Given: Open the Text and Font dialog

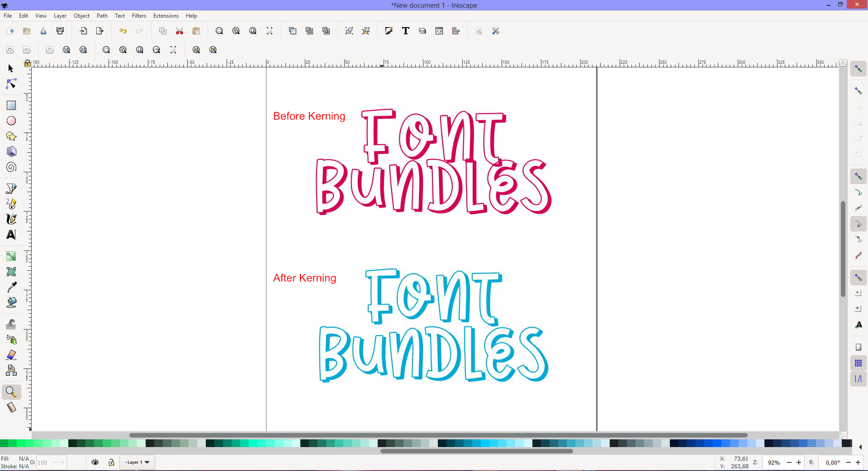Looking at the screenshot, I should coord(406,31).
